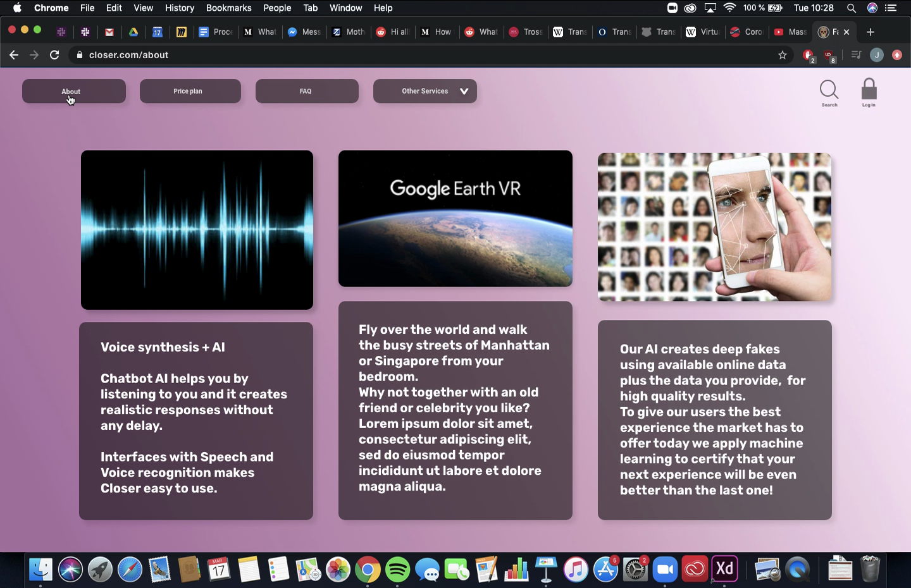Open Keynote from the dock
The image size is (911, 588).
coord(546,570)
